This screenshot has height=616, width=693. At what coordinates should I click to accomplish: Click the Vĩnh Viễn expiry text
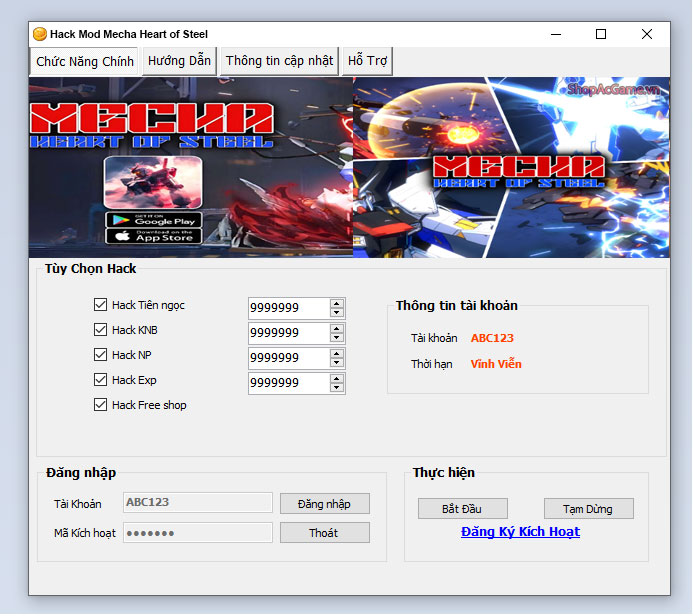[496, 364]
